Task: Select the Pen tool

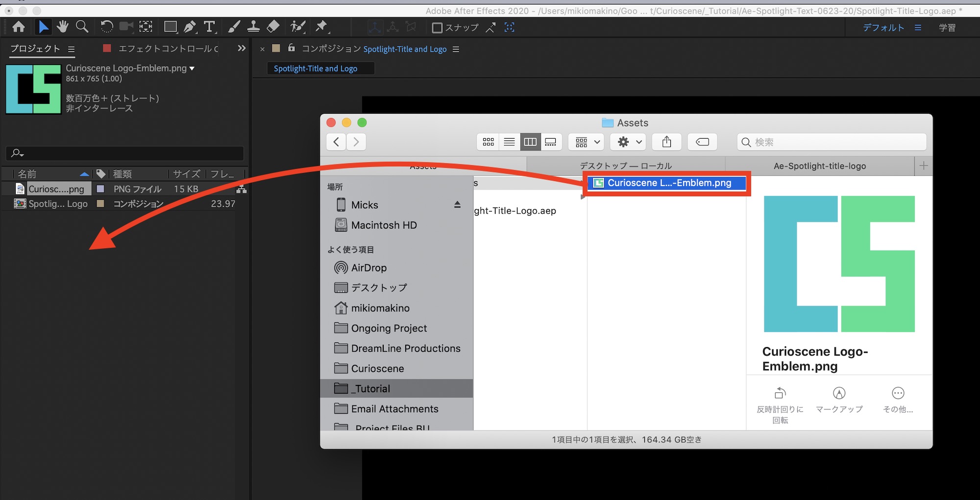Action: click(190, 27)
